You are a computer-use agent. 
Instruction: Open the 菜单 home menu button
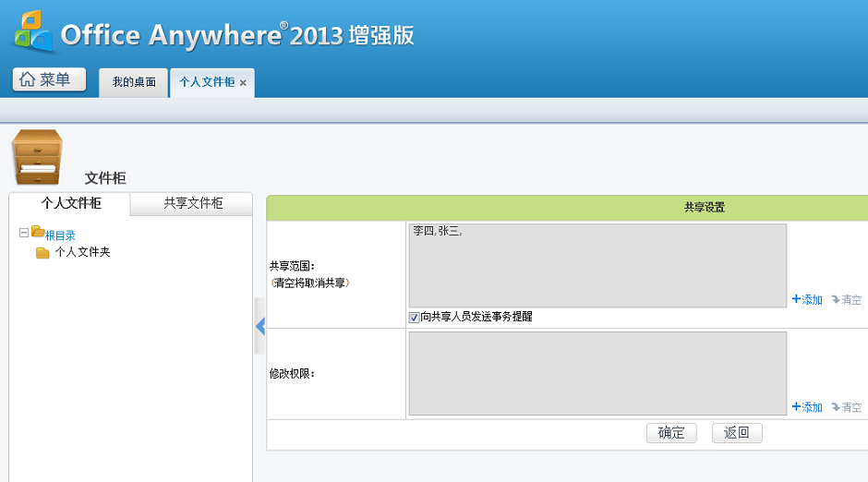[49, 79]
